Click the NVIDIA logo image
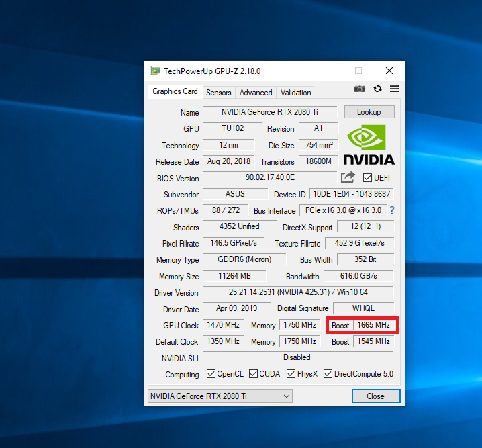 [369, 144]
